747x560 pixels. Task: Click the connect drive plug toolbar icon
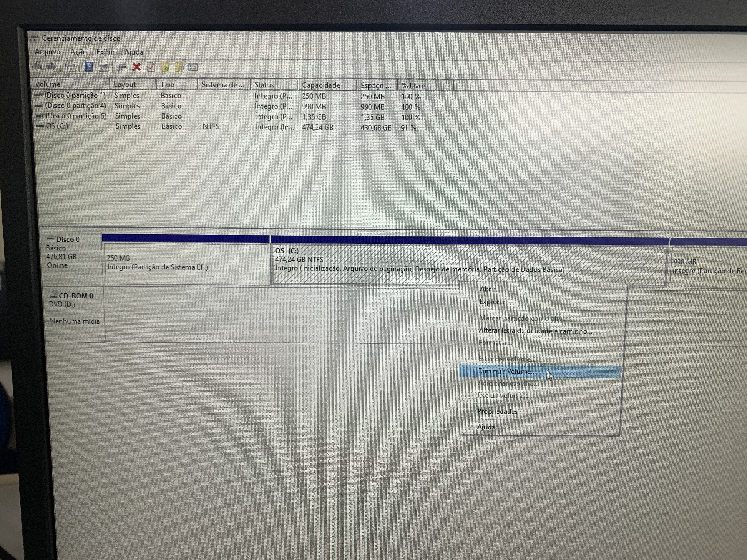click(122, 68)
